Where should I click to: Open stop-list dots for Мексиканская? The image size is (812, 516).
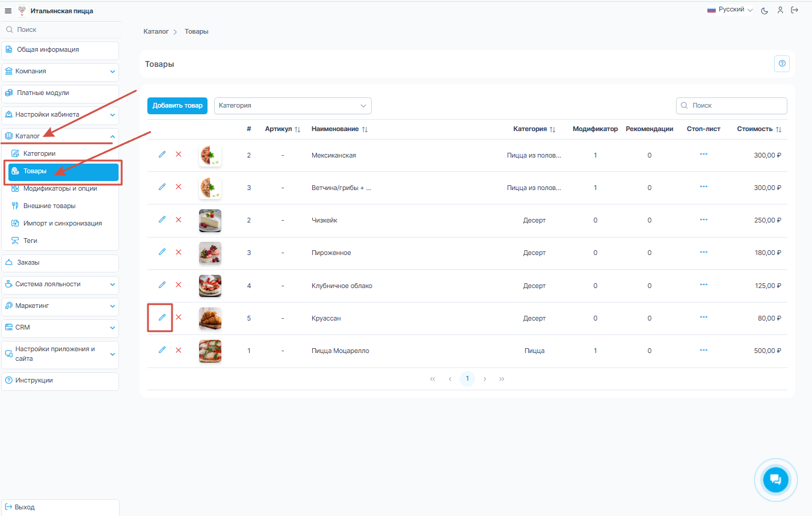704,154
